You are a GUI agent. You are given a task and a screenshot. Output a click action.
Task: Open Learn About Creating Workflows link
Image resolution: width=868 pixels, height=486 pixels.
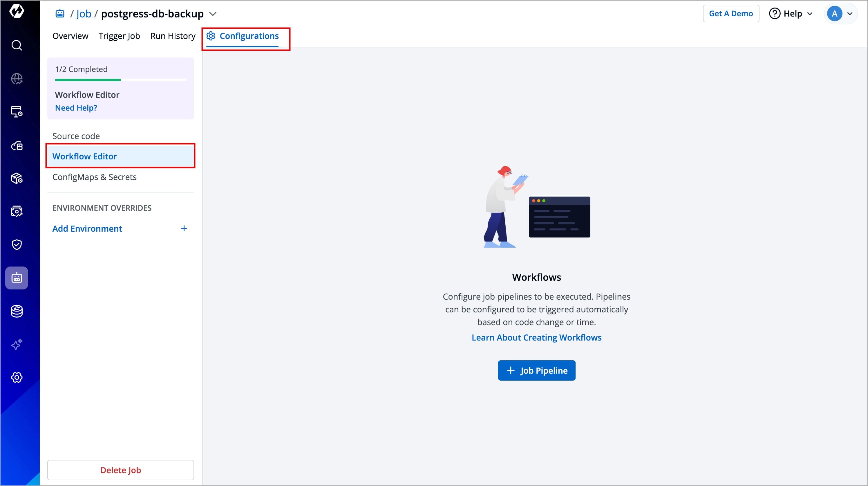(x=536, y=338)
